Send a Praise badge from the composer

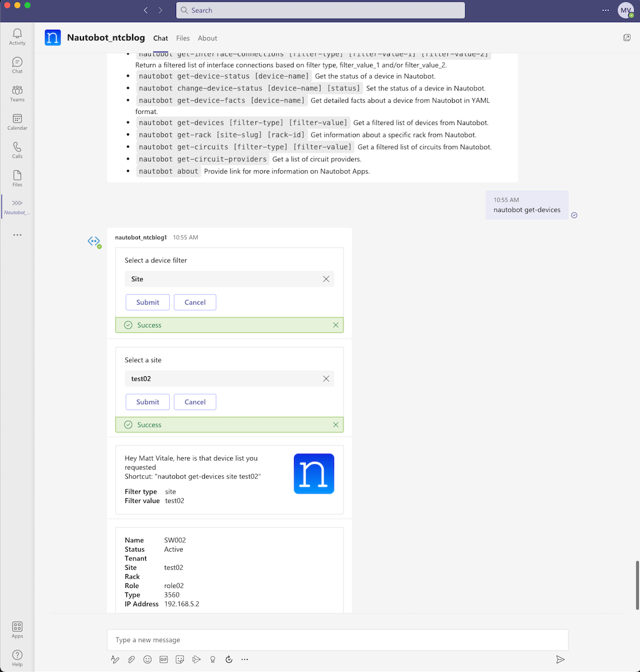click(x=213, y=659)
